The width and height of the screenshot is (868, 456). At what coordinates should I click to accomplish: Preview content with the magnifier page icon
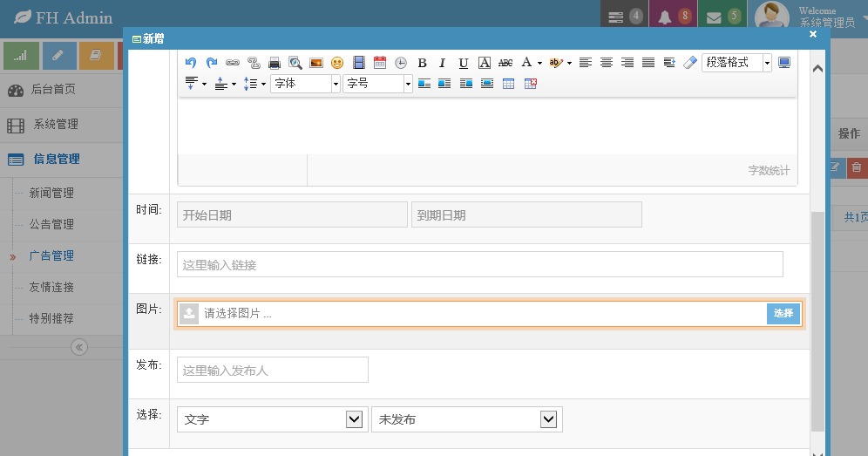pyautogui.click(x=295, y=63)
